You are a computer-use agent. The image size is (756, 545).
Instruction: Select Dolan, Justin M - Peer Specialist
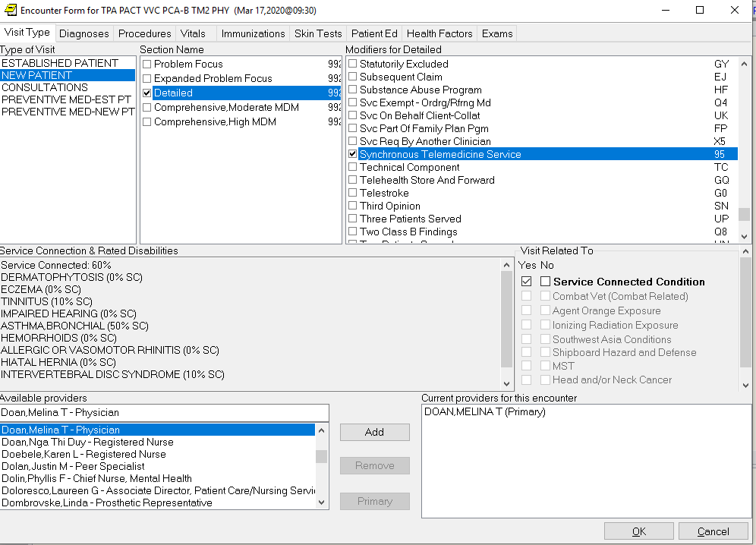coord(74,466)
